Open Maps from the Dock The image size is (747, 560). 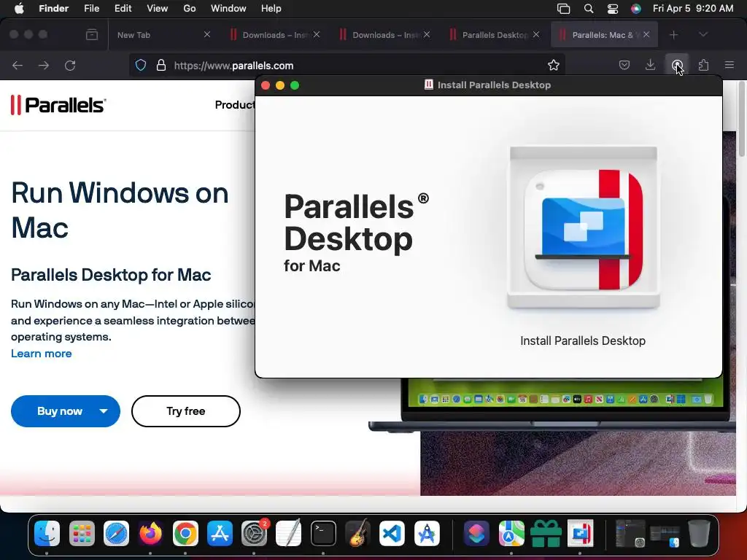[x=511, y=533]
